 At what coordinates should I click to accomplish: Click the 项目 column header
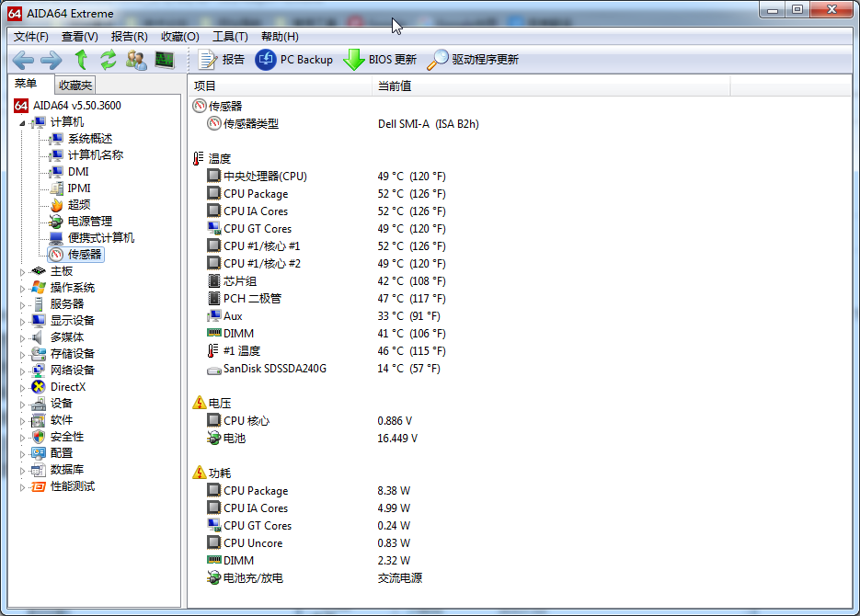tap(281, 86)
